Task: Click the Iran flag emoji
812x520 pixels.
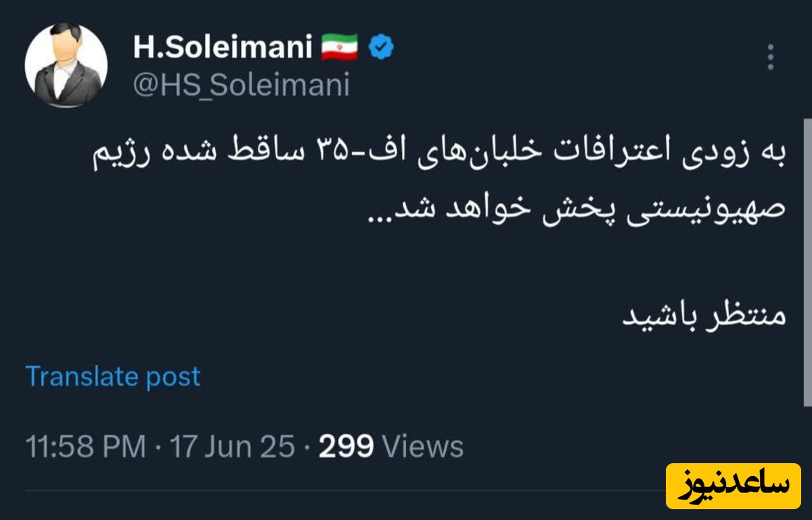Action: pos(339,47)
